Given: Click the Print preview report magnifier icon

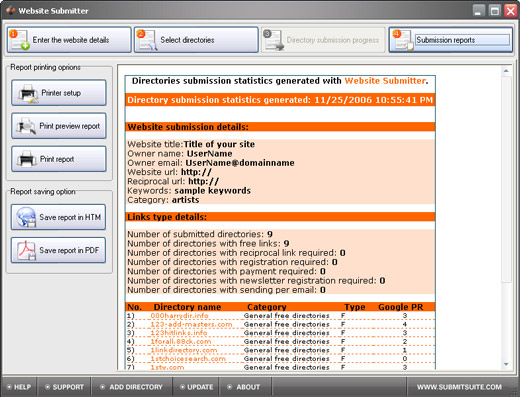Looking at the screenshot, I should point(27,126).
